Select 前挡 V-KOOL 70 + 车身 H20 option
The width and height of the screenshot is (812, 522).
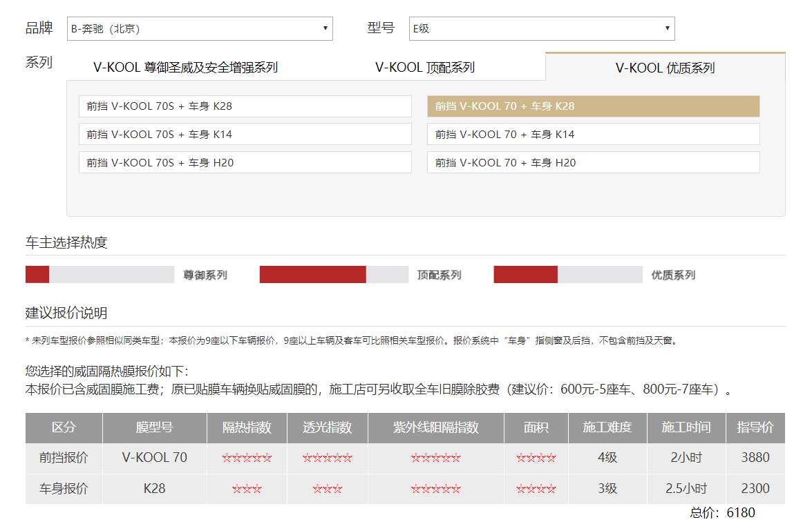click(x=593, y=162)
